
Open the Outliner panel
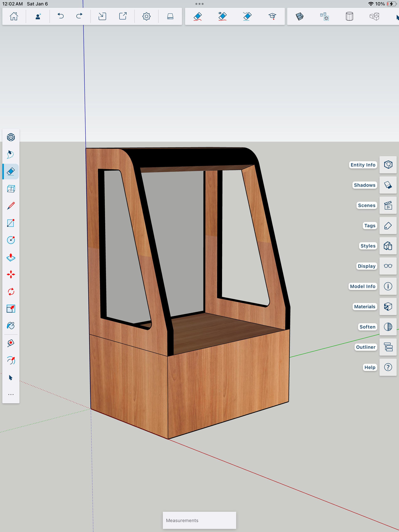pyautogui.click(x=388, y=347)
